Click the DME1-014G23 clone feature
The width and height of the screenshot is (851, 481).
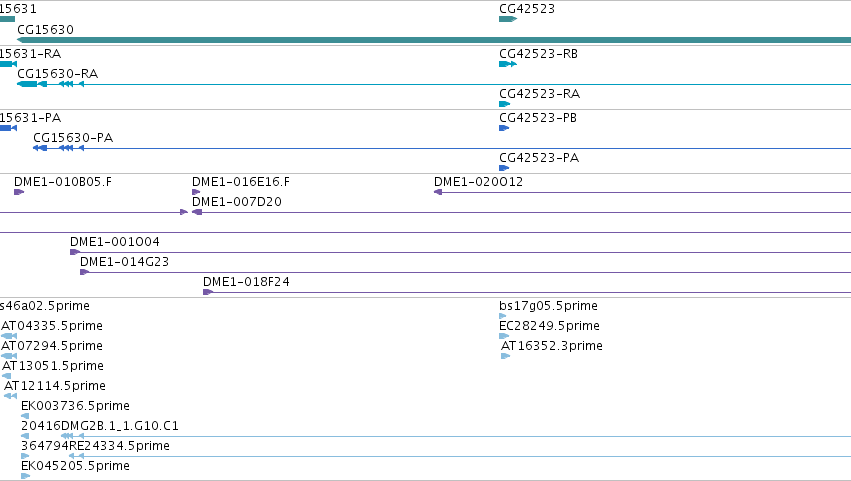(x=465, y=272)
